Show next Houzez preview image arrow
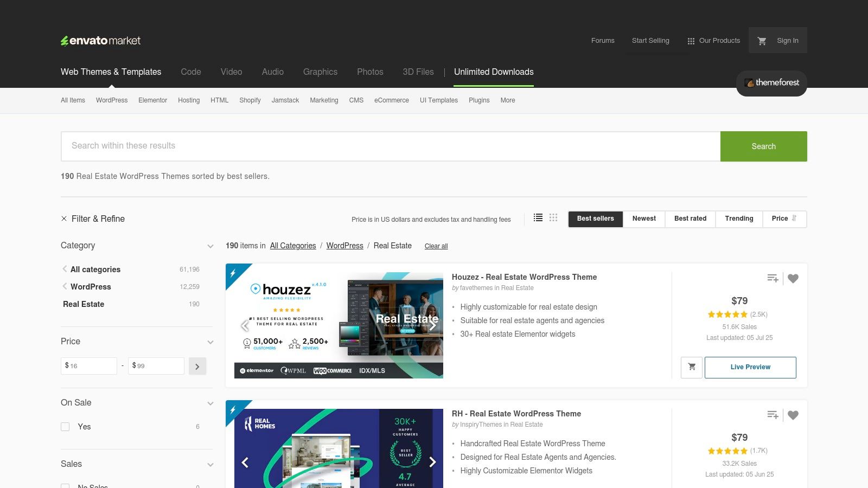Viewport: 868px width, 488px height. pos(432,325)
